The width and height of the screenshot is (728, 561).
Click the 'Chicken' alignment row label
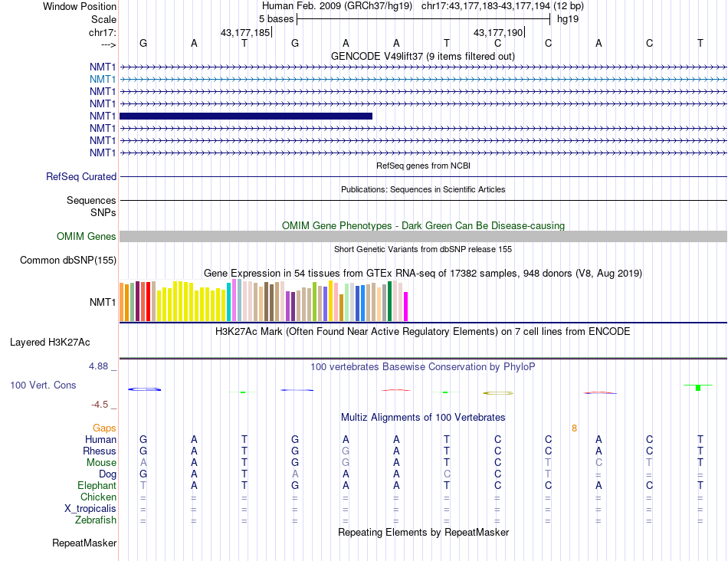[x=98, y=497]
